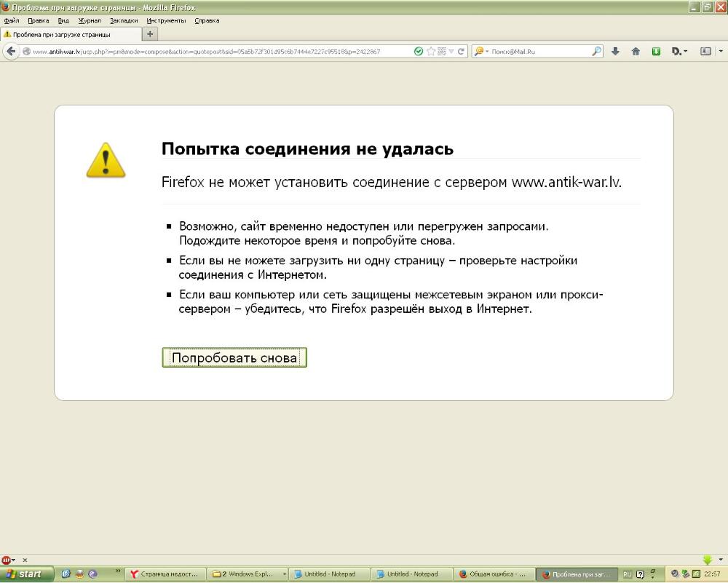Click the RU language indicator
The image size is (728, 583).
click(628, 574)
